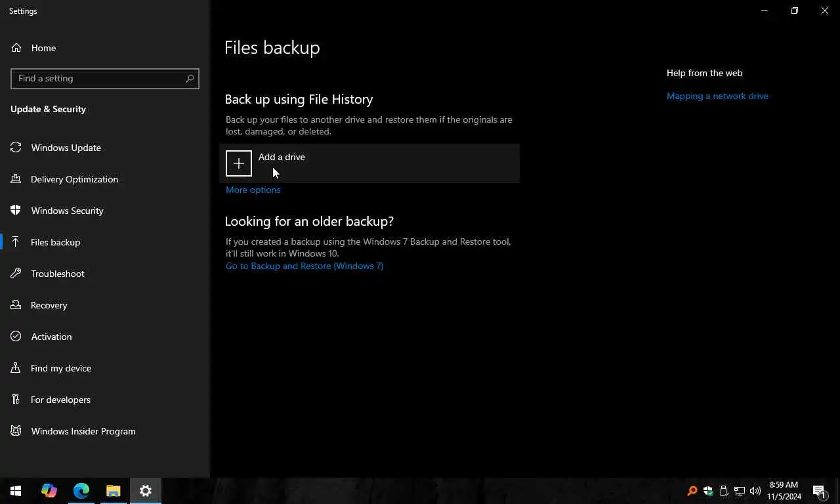Image resolution: width=840 pixels, height=504 pixels.
Task: Select Files backup in the sidebar
Action: (x=55, y=242)
